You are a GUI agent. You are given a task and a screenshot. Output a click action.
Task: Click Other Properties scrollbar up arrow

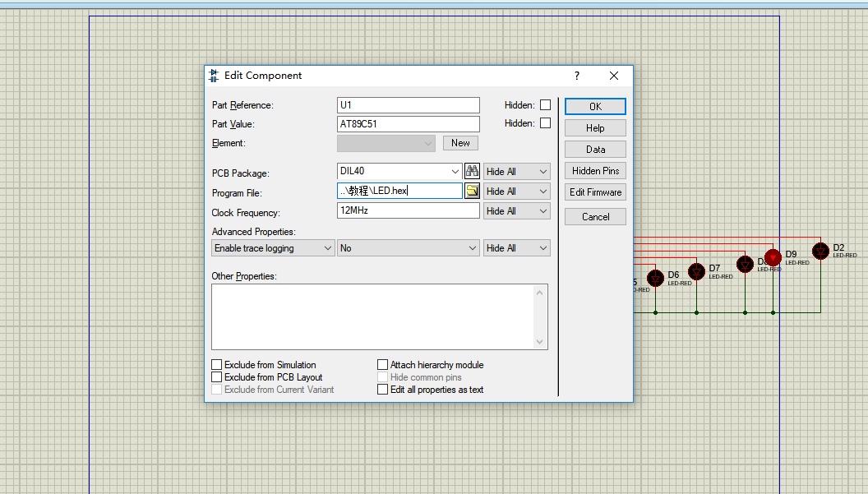click(540, 293)
